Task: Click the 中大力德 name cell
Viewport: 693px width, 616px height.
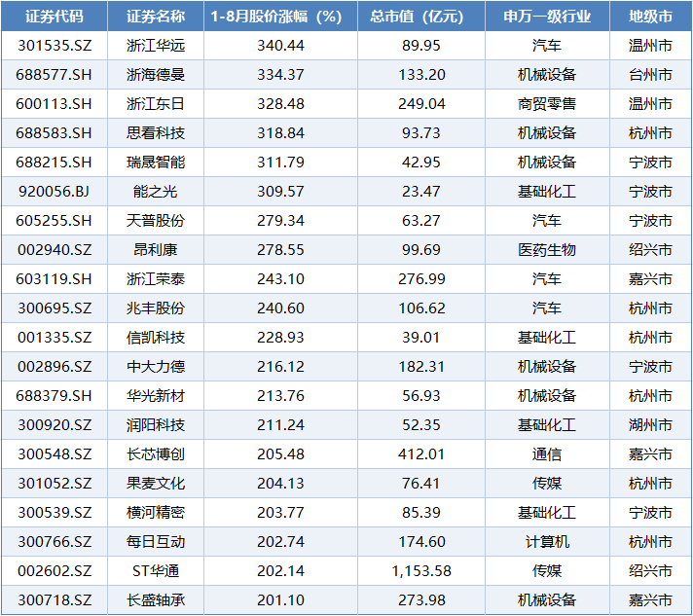Action: (156, 367)
